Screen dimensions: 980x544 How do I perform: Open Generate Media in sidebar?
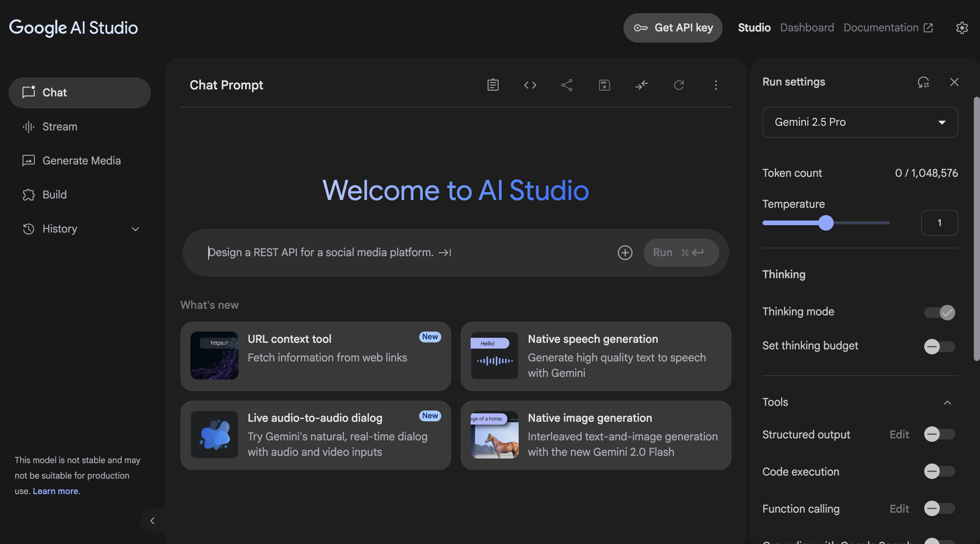pos(79,161)
